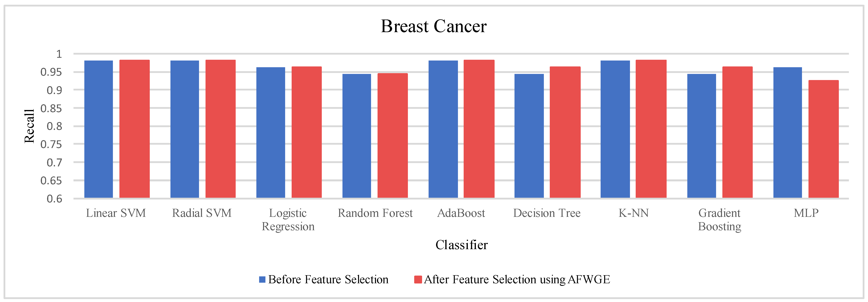Image resolution: width=868 pixels, height=302 pixels.
Task: Select the red Decision Tree bar
Action: tap(565, 132)
